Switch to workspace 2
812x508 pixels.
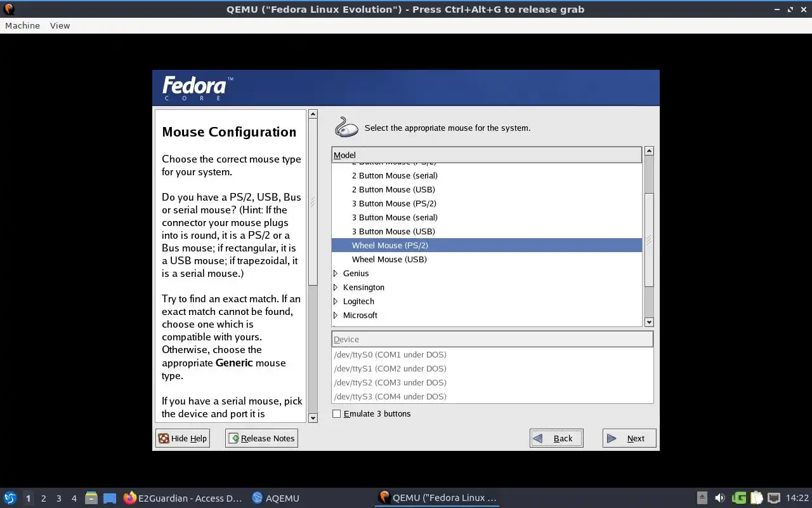43,498
